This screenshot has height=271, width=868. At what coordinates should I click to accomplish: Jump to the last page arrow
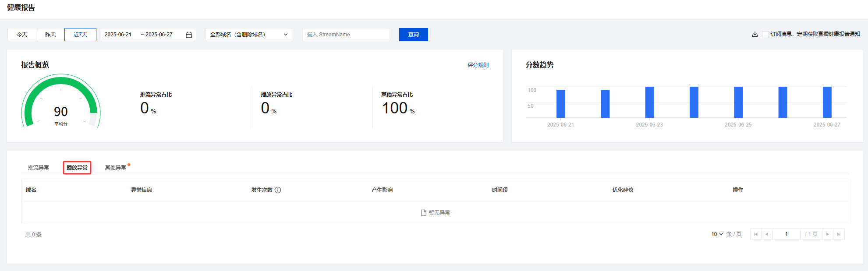tap(839, 234)
